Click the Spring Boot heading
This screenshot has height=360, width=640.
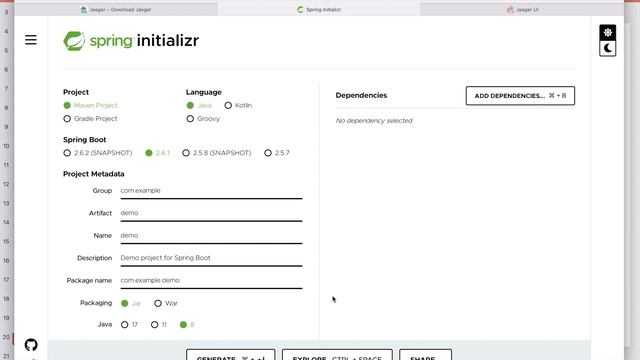tap(84, 140)
